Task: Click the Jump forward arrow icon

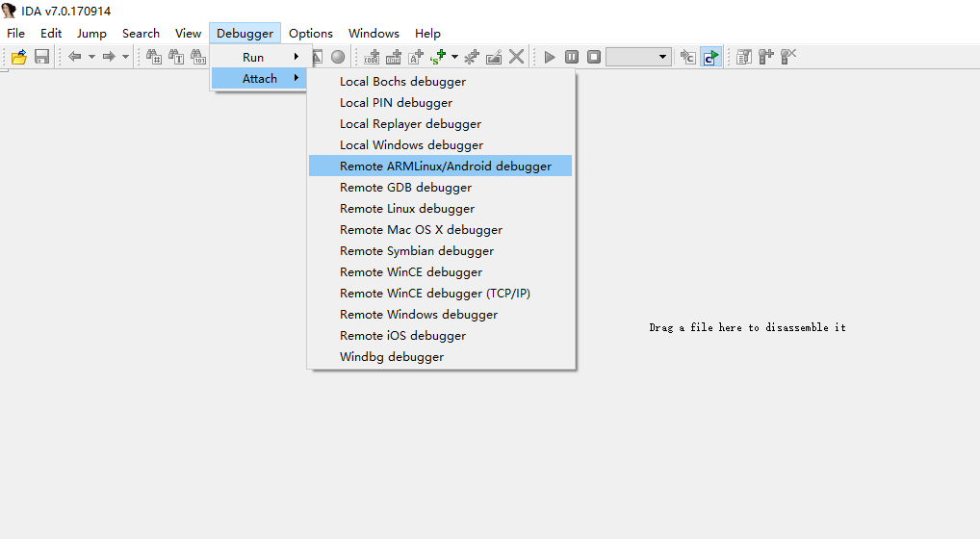Action: tap(109, 57)
